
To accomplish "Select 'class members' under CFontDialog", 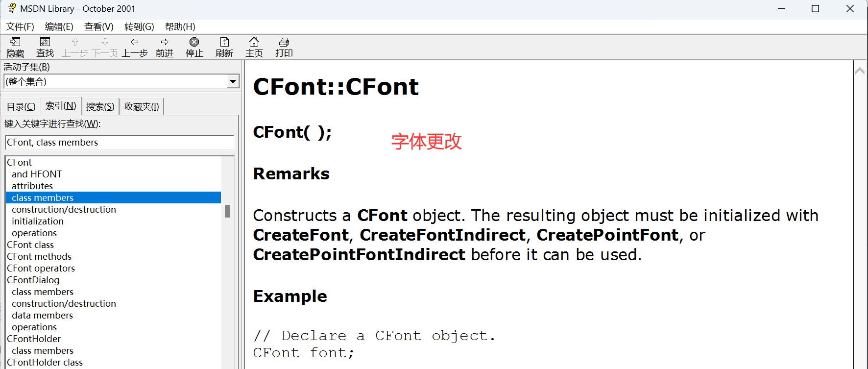I will coord(43,292).
